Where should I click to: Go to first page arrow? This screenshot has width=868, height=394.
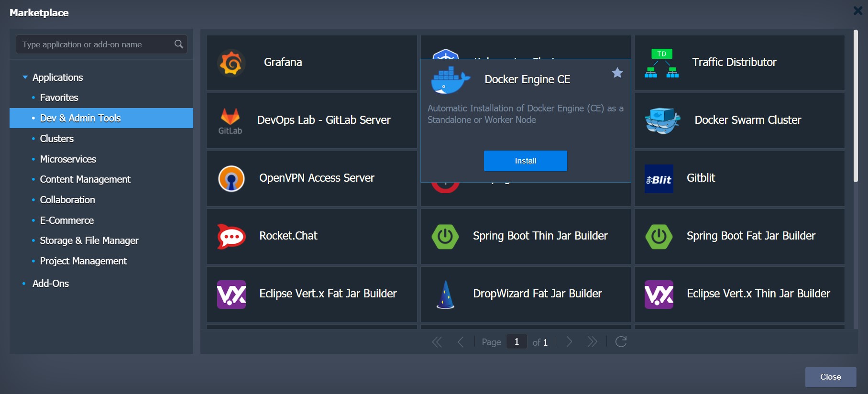tap(437, 342)
